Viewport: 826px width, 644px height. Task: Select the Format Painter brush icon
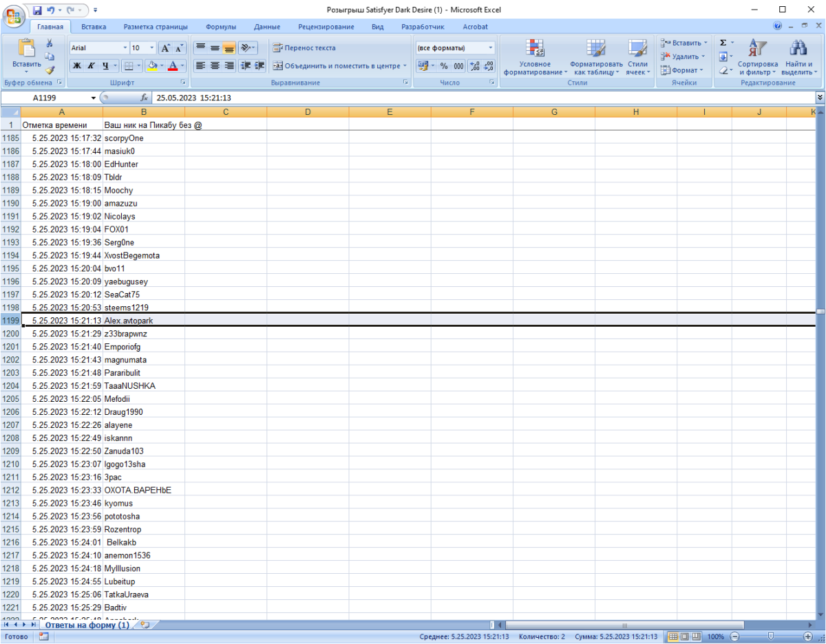(x=50, y=70)
